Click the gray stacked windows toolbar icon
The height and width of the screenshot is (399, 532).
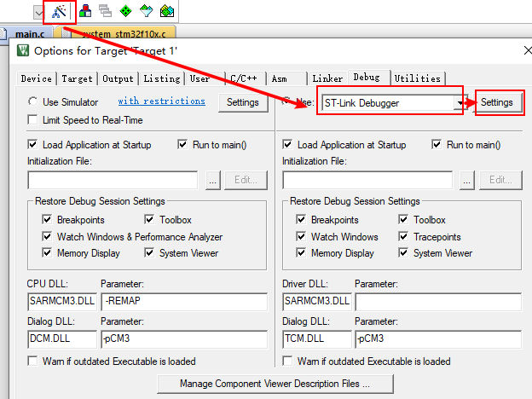point(105,12)
